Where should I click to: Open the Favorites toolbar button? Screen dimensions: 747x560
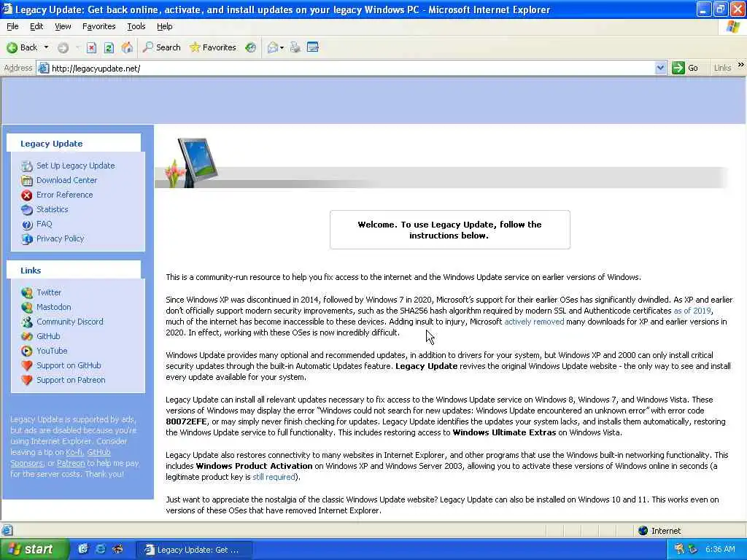212,47
